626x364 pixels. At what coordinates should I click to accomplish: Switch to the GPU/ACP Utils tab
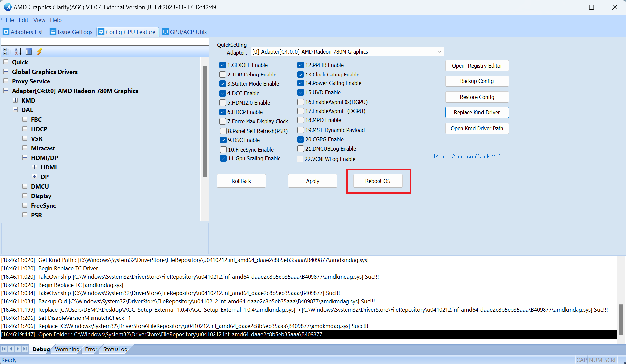pyautogui.click(x=184, y=32)
